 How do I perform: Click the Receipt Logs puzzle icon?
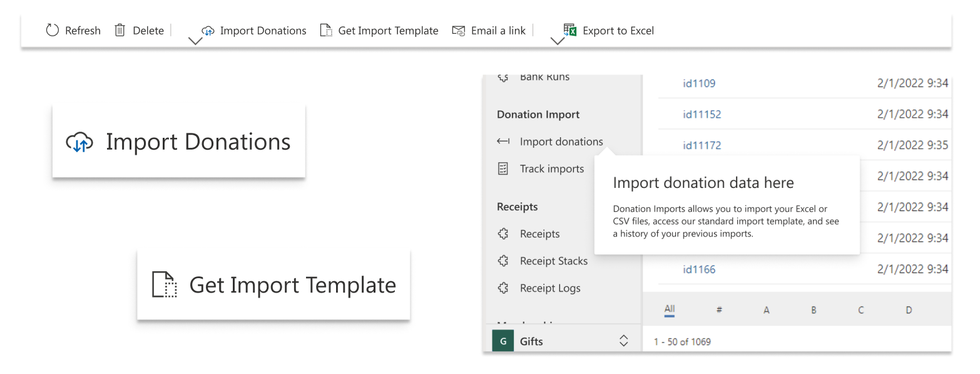click(503, 288)
